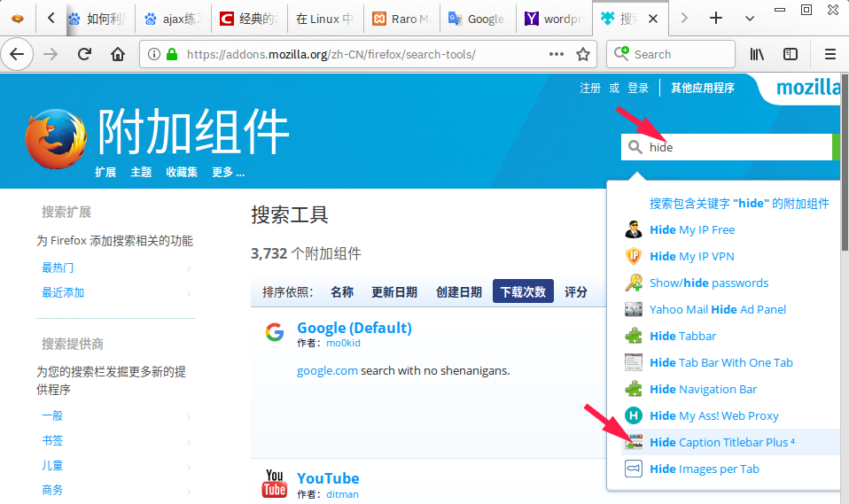Open 其他应用程序 menu
This screenshot has height=504, width=849.
(702, 89)
